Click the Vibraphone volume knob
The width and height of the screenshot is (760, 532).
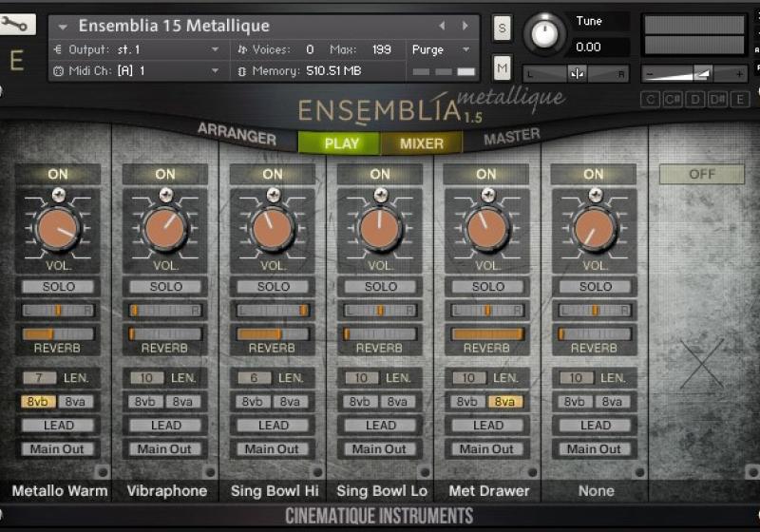point(165,229)
